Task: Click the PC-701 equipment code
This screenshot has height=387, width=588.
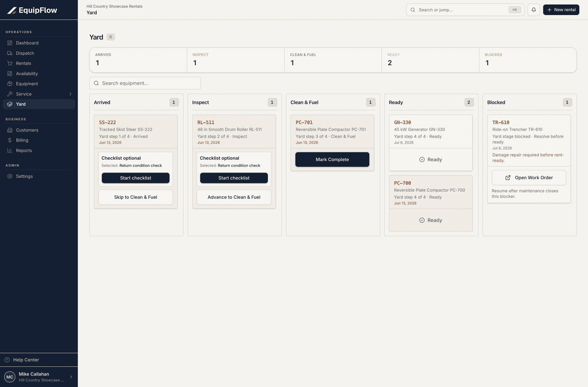Action: click(x=304, y=122)
